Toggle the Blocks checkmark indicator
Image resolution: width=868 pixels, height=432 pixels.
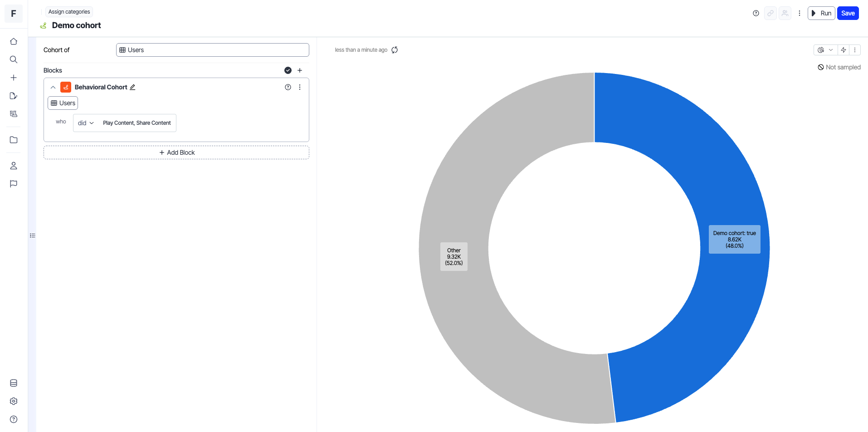click(x=288, y=70)
